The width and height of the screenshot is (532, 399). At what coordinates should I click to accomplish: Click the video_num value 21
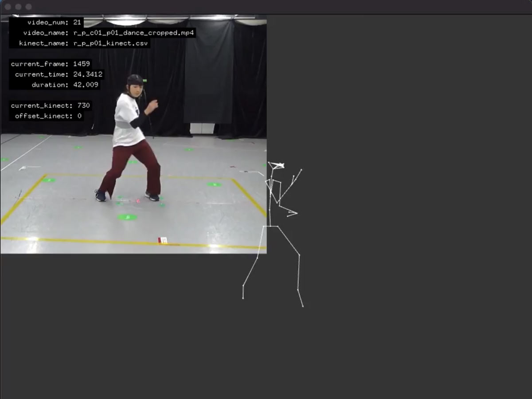pyautogui.click(x=77, y=22)
